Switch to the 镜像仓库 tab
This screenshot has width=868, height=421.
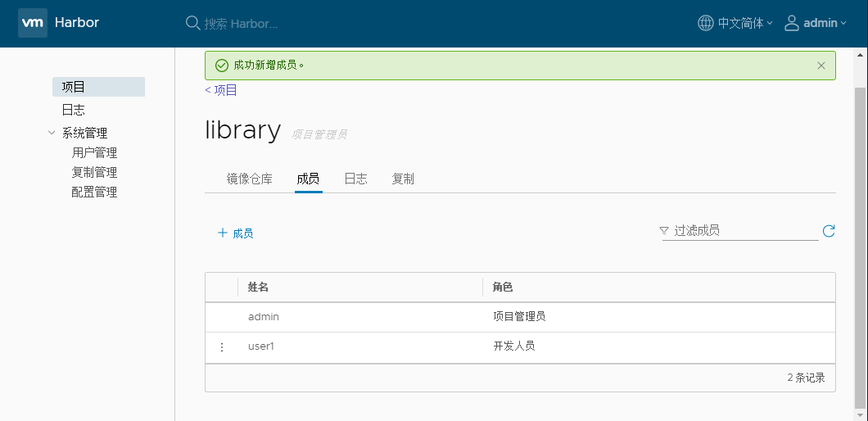[x=250, y=179]
